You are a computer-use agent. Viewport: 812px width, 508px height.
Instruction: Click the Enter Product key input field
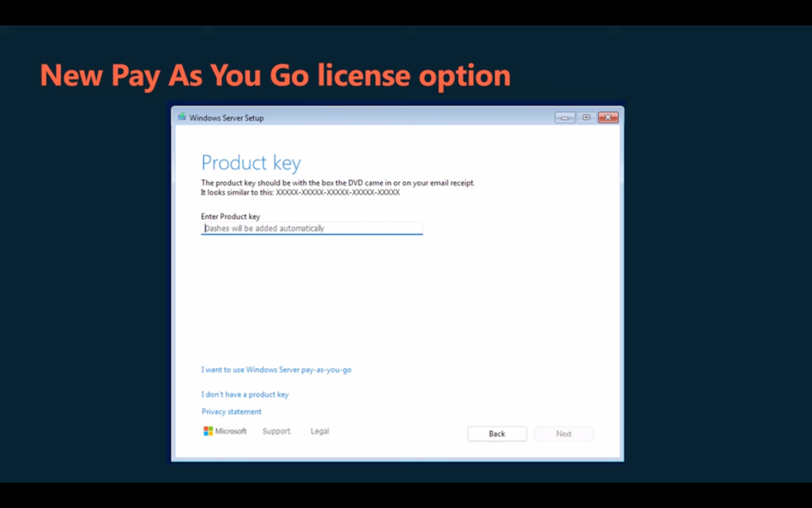[x=312, y=228]
